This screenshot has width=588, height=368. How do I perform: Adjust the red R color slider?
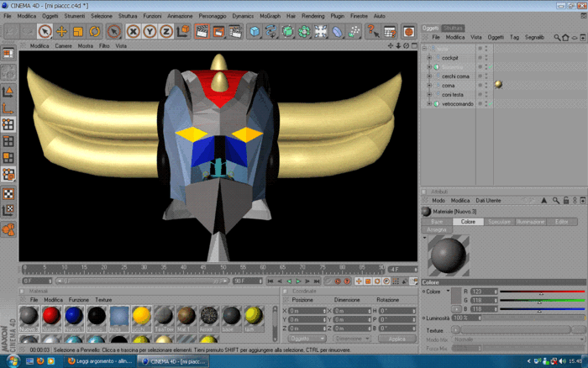tap(542, 292)
